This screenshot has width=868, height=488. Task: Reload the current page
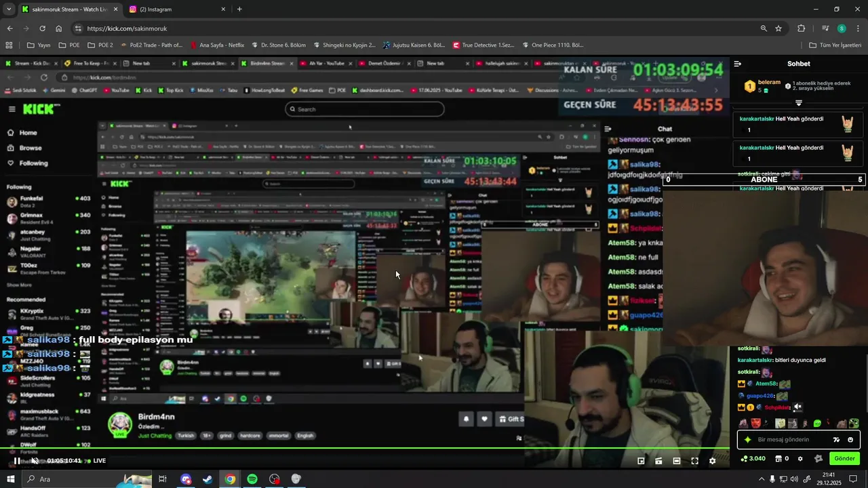click(42, 28)
